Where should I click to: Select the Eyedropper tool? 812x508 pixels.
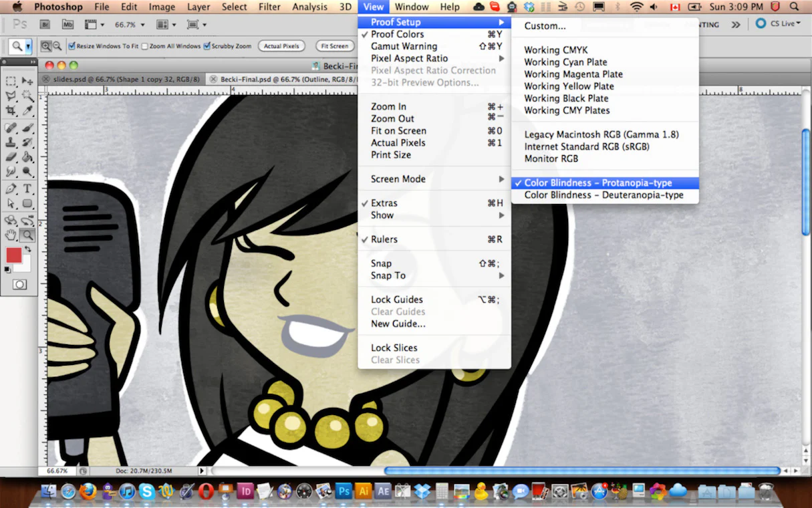[27, 111]
